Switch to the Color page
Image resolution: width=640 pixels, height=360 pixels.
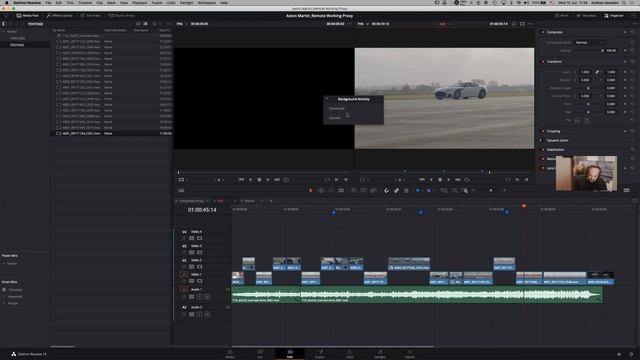[350, 354]
